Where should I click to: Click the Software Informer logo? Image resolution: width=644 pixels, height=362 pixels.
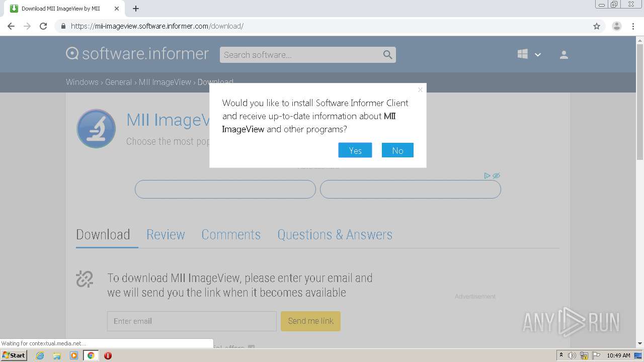point(137,54)
